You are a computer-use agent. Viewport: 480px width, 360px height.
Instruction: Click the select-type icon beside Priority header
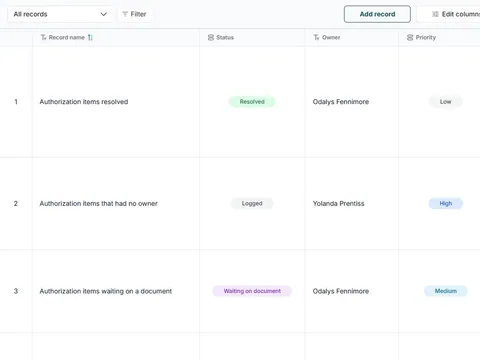[x=410, y=37]
